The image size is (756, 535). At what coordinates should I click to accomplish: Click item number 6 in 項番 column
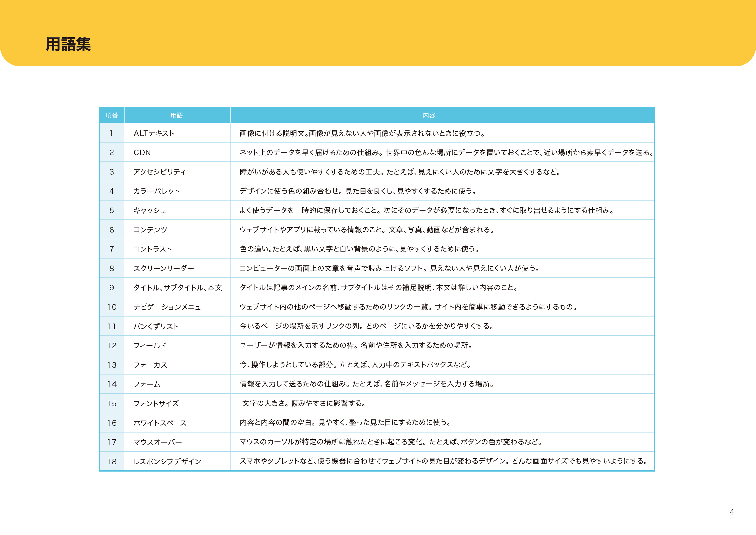(112, 230)
